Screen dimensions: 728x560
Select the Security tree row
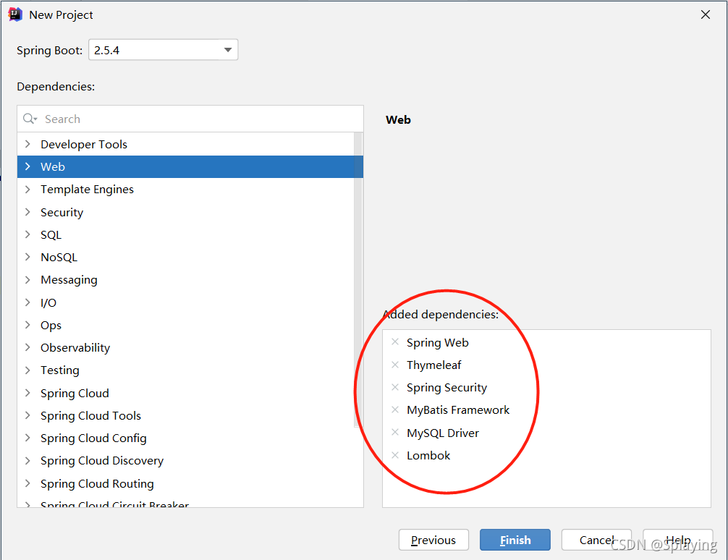point(186,212)
